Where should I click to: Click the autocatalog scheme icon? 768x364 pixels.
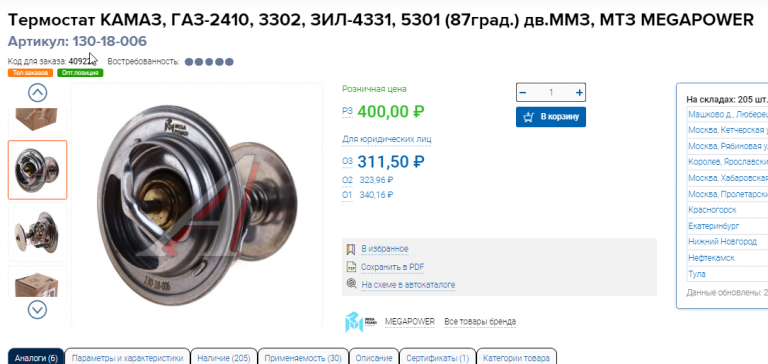click(351, 284)
